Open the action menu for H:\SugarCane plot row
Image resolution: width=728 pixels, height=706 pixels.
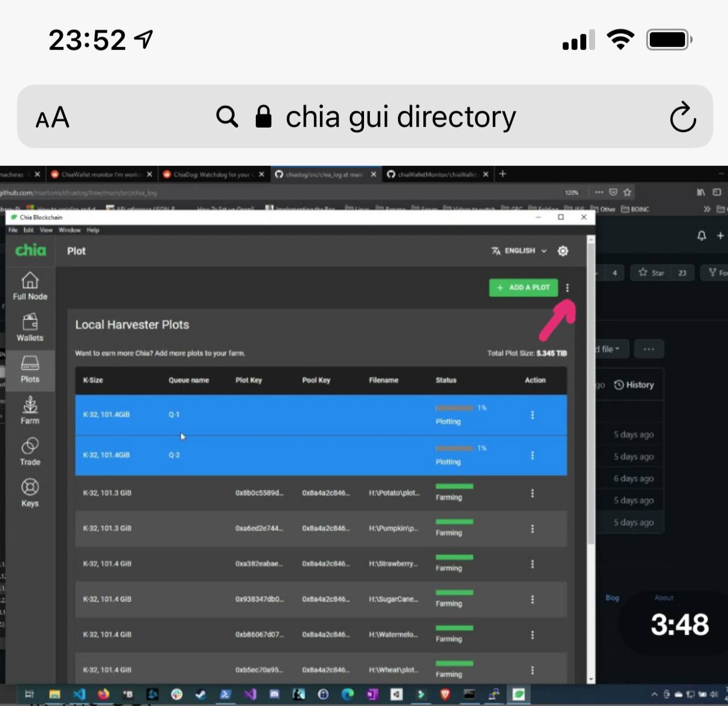click(532, 599)
